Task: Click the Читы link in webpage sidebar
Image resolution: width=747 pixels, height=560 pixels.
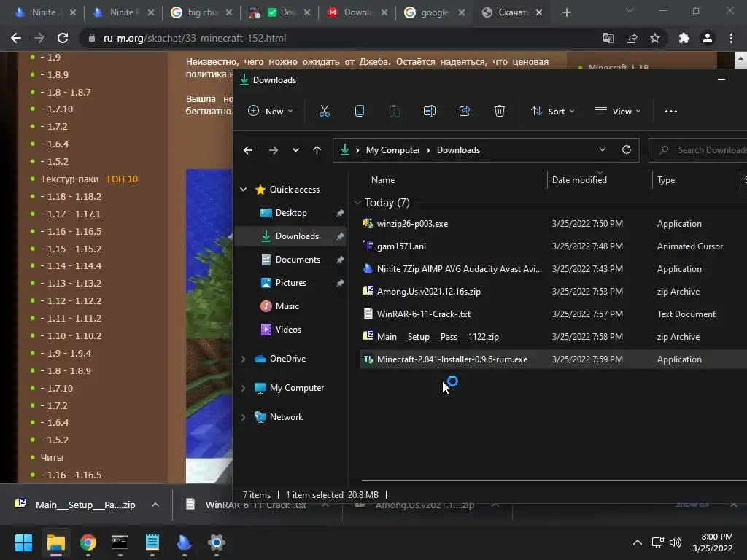Action: (52, 458)
